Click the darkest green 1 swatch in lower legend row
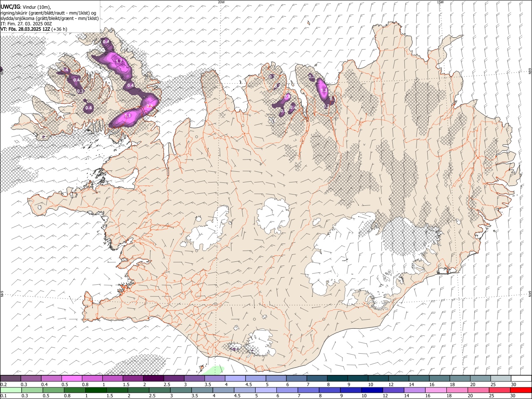The width and height of the screenshot is (532, 399). click(x=96, y=390)
